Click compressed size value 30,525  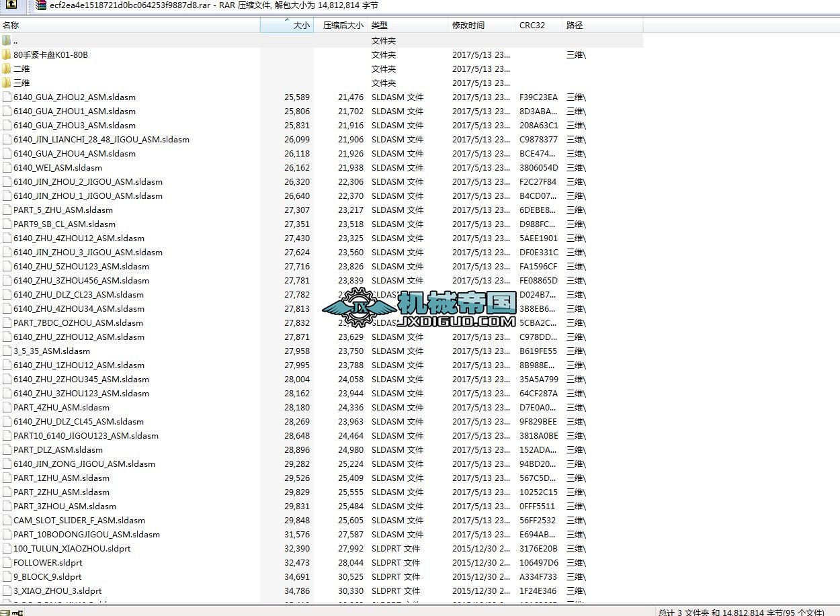click(x=351, y=577)
